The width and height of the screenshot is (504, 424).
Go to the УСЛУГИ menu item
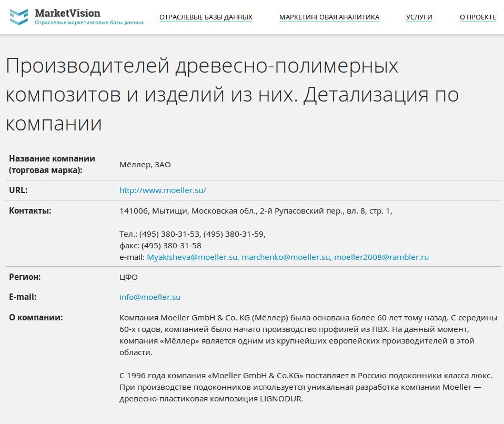[x=419, y=17]
